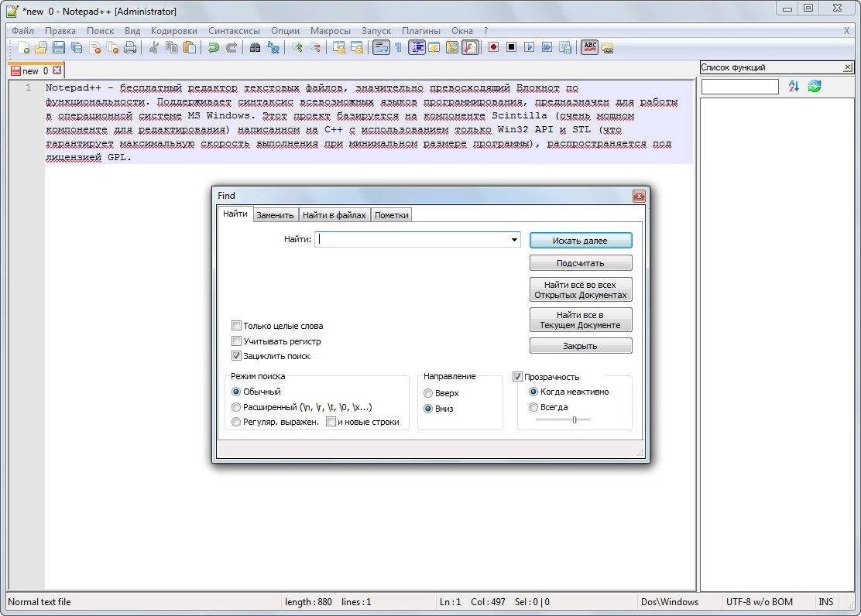Click the Save floppy disk icon
Screen dimensions: 861x616
click(x=59, y=48)
